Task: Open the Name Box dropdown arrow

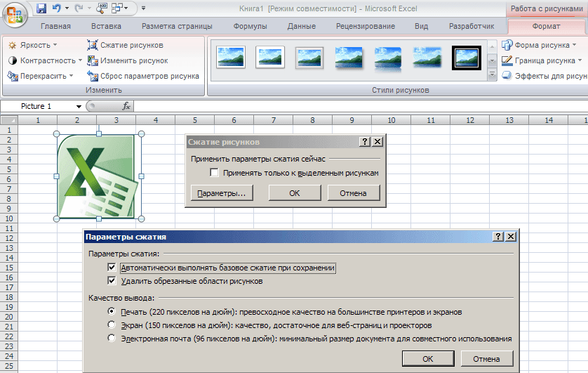Action: (79, 107)
